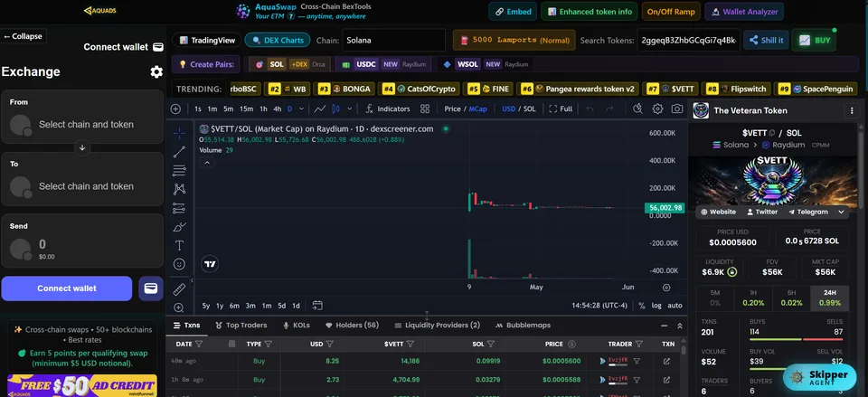Select the ruler measure tool
Image resolution: width=868 pixels, height=397 pixels.
[179, 289]
